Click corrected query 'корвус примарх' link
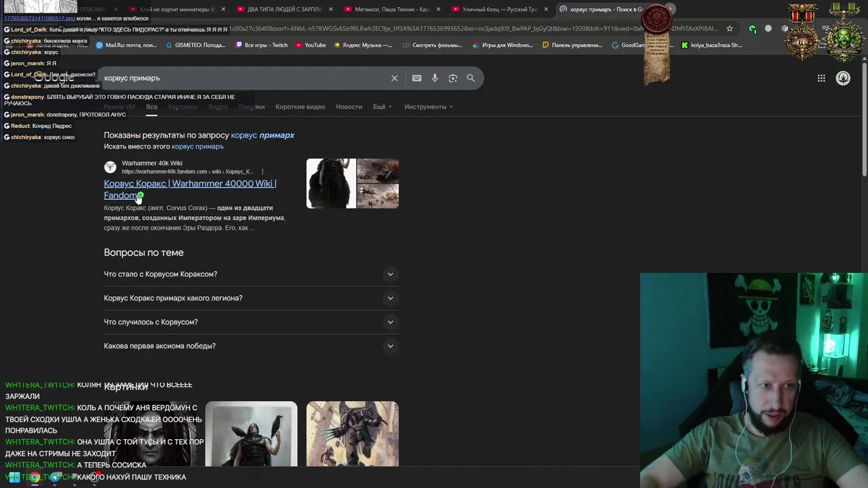This screenshot has width=868, height=488. click(x=262, y=135)
